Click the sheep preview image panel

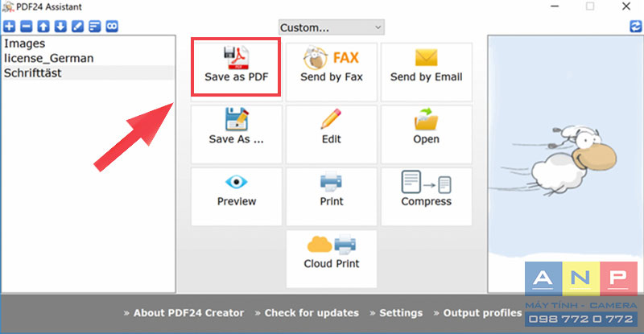[x=565, y=163]
